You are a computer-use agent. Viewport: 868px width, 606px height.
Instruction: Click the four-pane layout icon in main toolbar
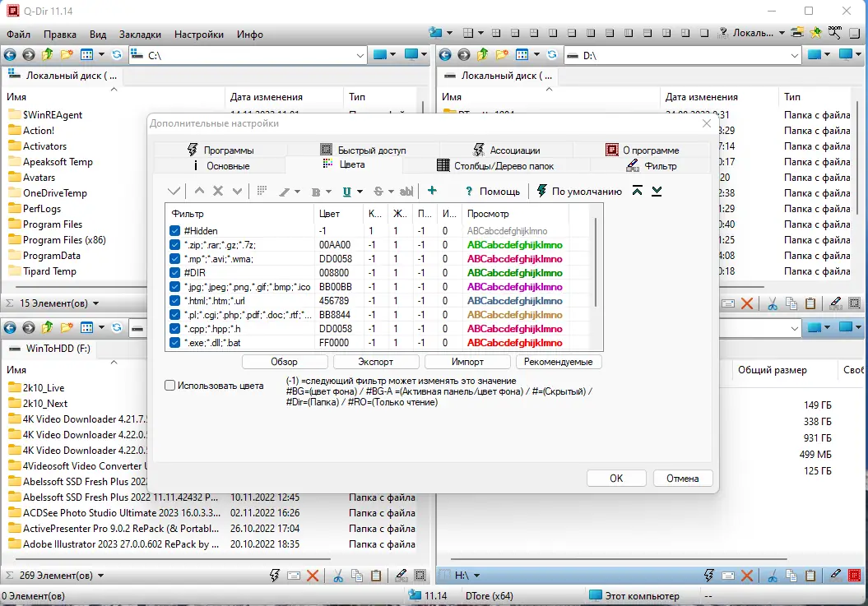[468, 33]
